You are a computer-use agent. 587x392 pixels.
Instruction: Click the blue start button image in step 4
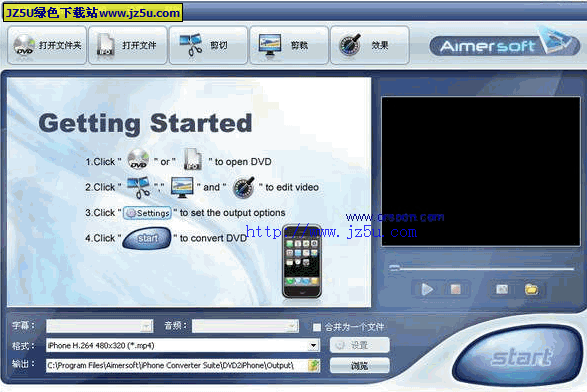(x=147, y=238)
